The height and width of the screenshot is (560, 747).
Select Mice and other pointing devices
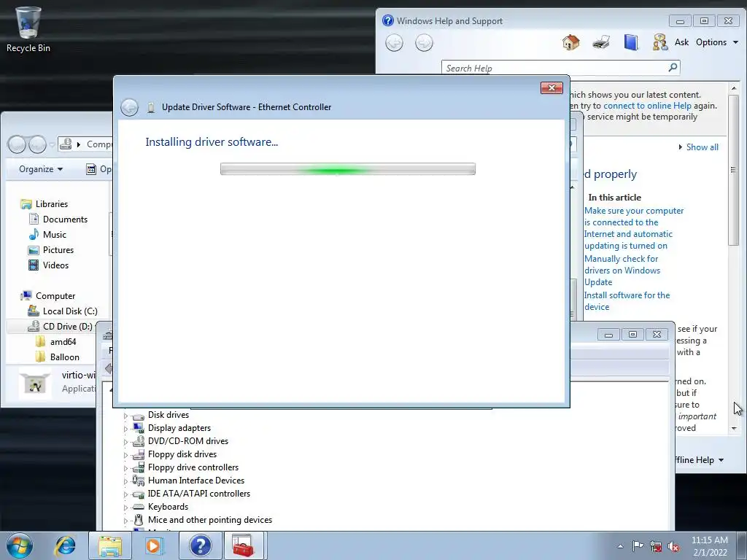pos(210,520)
